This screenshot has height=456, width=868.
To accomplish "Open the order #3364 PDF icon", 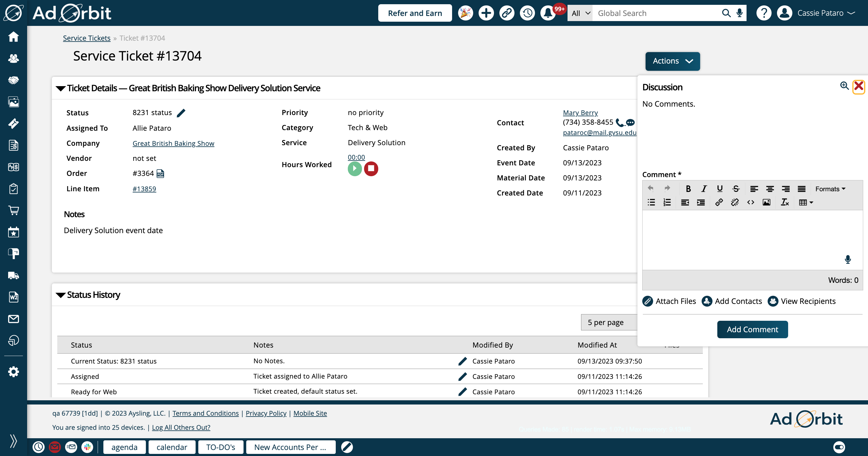I will (160, 173).
